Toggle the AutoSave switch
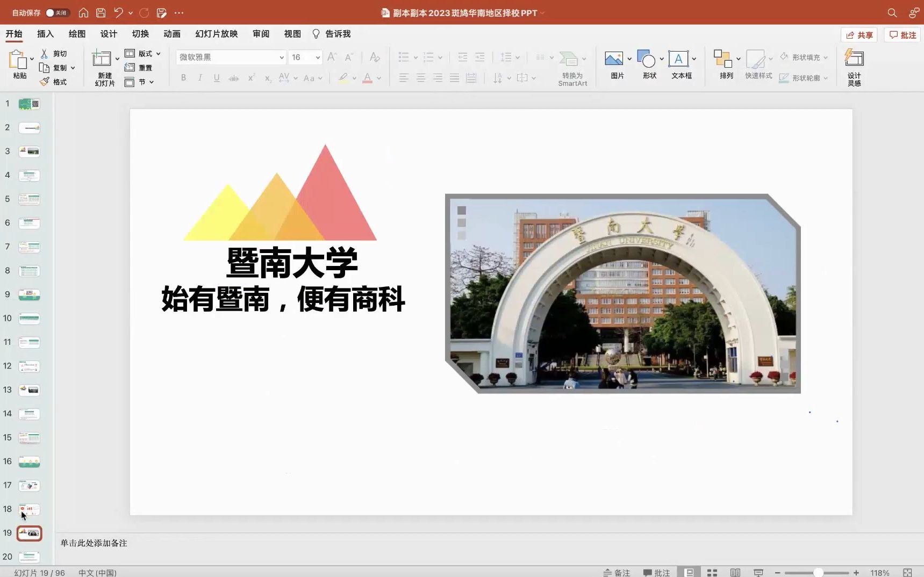Image resolution: width=924 pixels, height=577 pixels. pyautogui.click(x=57, y=12)
